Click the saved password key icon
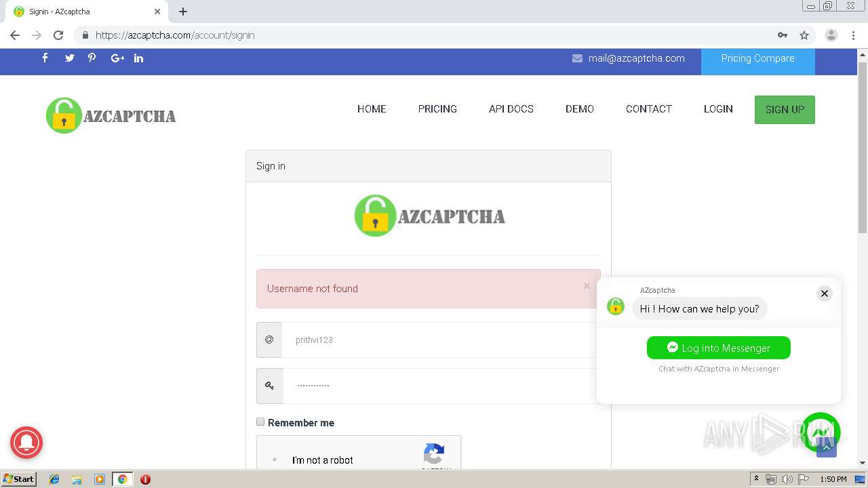Image resolution: width=868 pixels, height=488 pixels. (783, 35)
